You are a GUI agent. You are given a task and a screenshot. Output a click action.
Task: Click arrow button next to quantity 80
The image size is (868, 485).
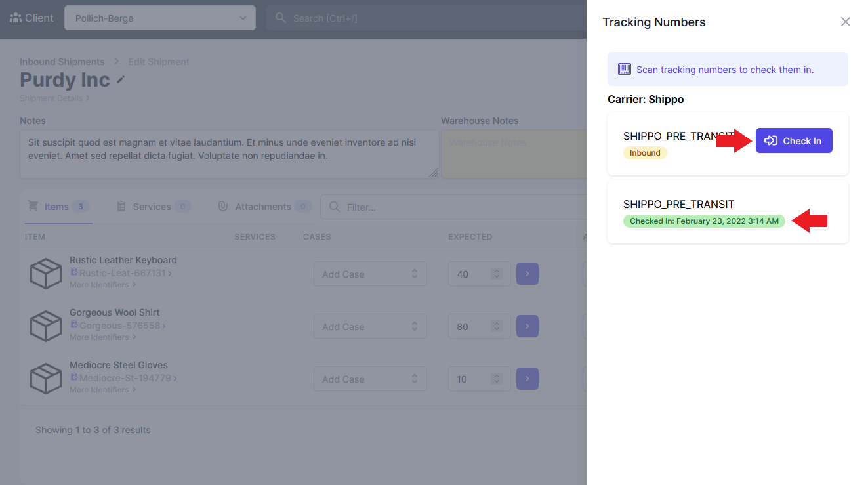pyautogui.click(x=527, y=326)
